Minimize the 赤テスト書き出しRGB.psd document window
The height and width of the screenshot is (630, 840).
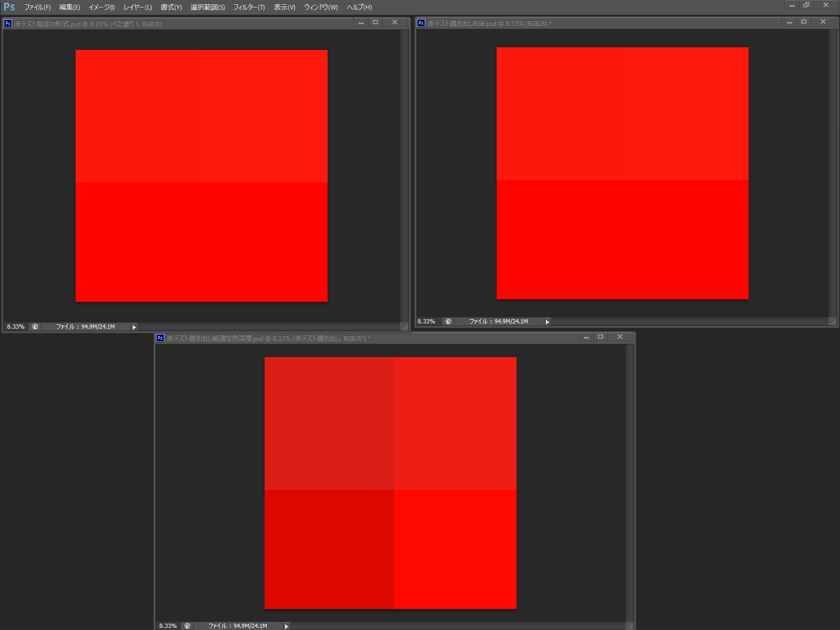tap(790, 22)
